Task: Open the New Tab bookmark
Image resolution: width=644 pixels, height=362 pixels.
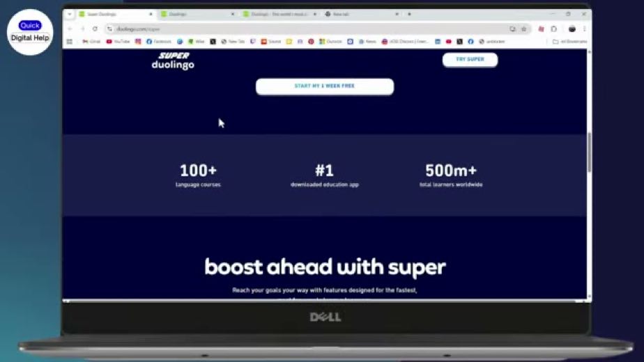Action: (233, 42)
